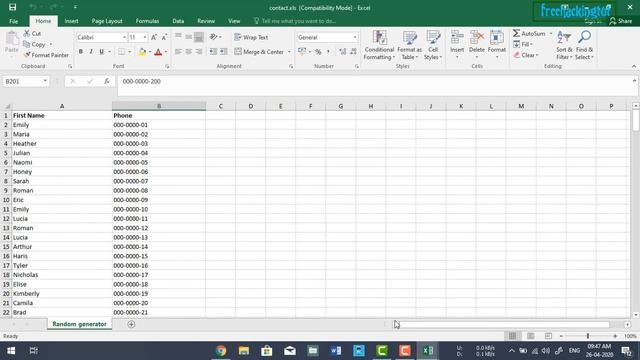Save the workbook using the floppy icon
This screenshot has width=640, height=360.
coord(13,7)
